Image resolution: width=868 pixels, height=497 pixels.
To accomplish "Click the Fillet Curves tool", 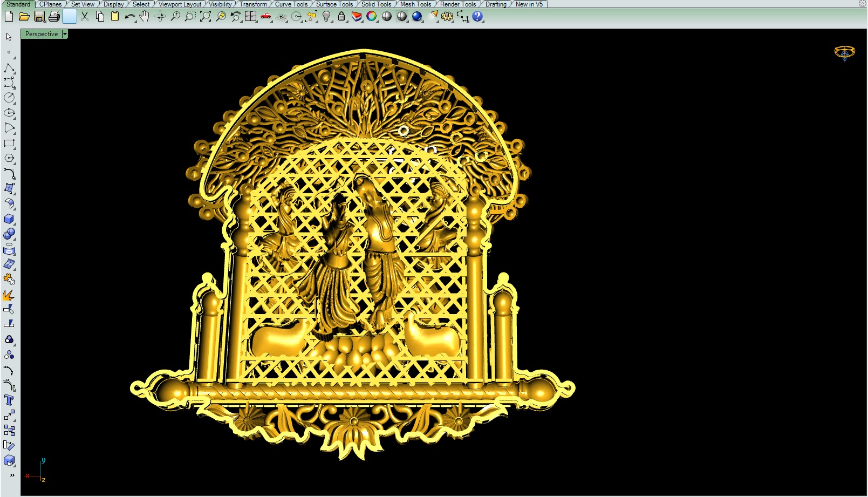I will (x=9, y=173).
